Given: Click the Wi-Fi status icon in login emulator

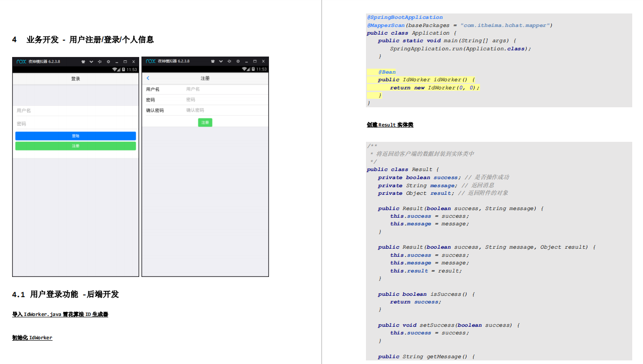Looking at the screenshot, I should coord(115,70).
